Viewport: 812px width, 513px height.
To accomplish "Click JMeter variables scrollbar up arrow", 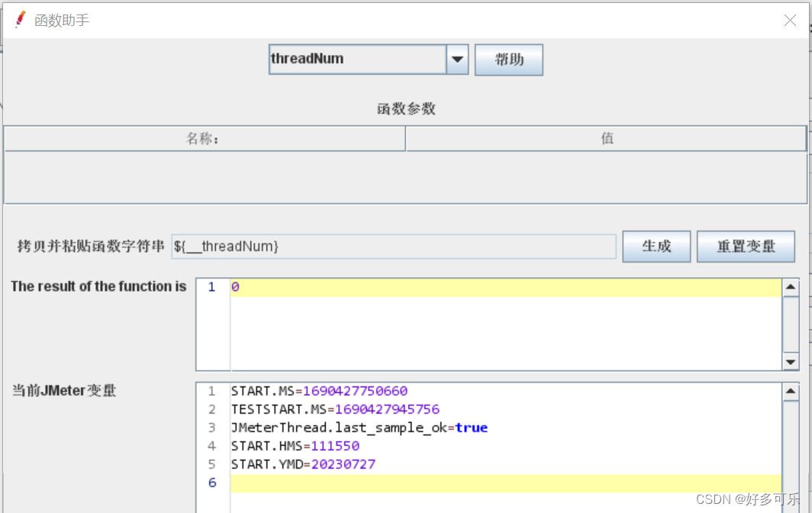I will coord(791,391).
